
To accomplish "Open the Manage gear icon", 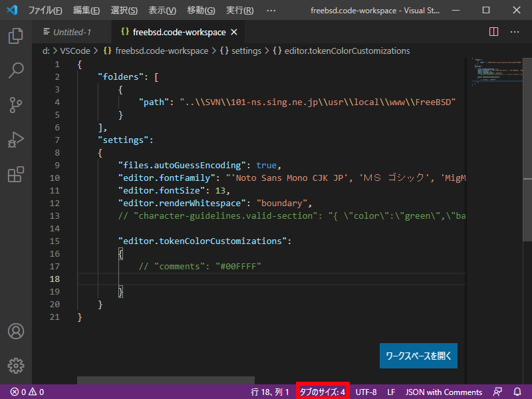I will coord(15,366).
